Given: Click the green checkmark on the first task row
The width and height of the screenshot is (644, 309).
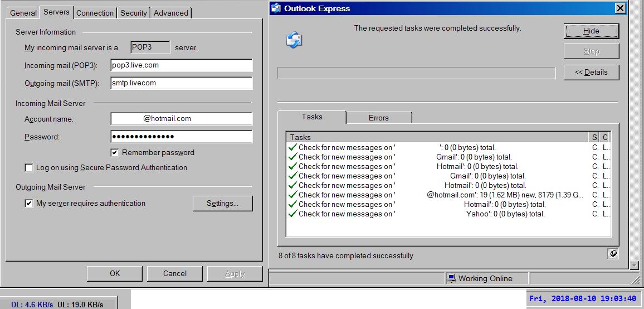Looking at the screenshot, I should 292,147.
